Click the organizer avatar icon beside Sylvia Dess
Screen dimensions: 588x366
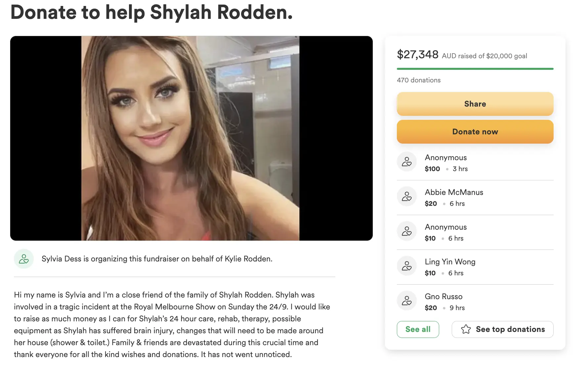(24, 259)
